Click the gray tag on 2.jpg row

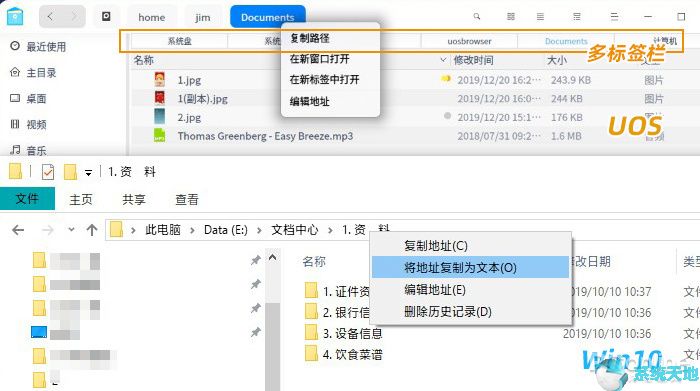pos(447,116)
